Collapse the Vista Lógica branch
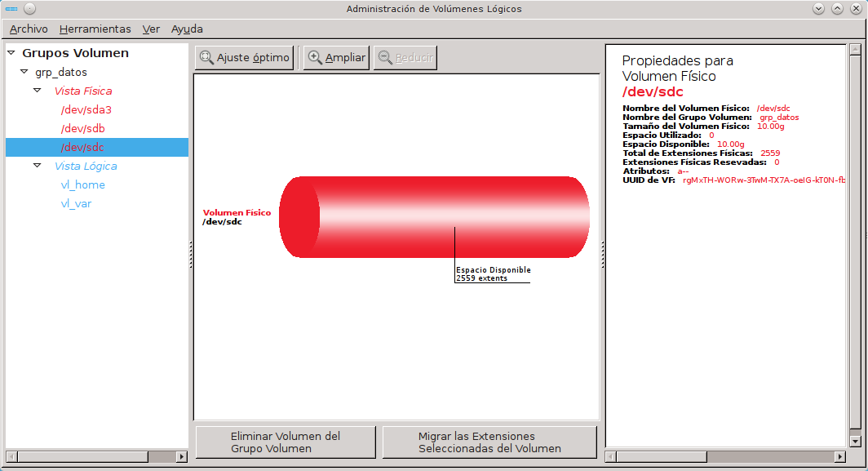 pyautogui.click(x=38, y=166)
